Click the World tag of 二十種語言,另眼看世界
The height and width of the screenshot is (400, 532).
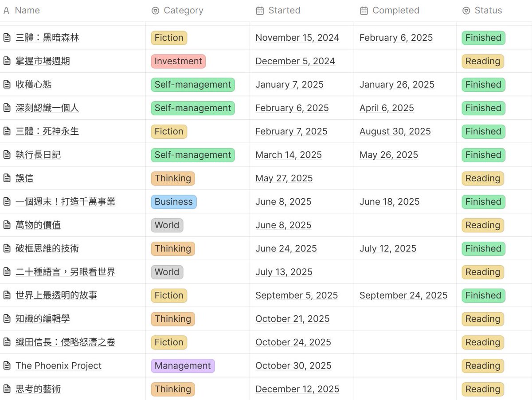[x=167, y=272]
